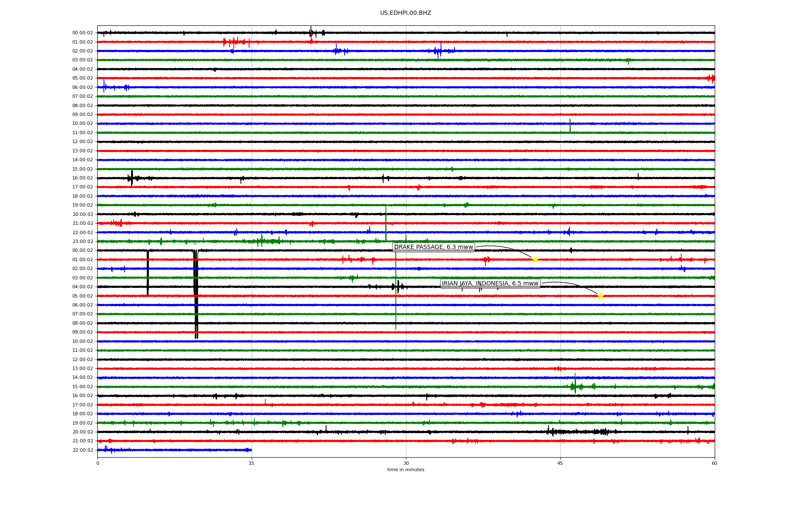Image resolution: width=812 pixels, height=508 pixels.
Task: Click the plot title US.EDHPI.00.BHZ
Action: (x=406, y=13)
